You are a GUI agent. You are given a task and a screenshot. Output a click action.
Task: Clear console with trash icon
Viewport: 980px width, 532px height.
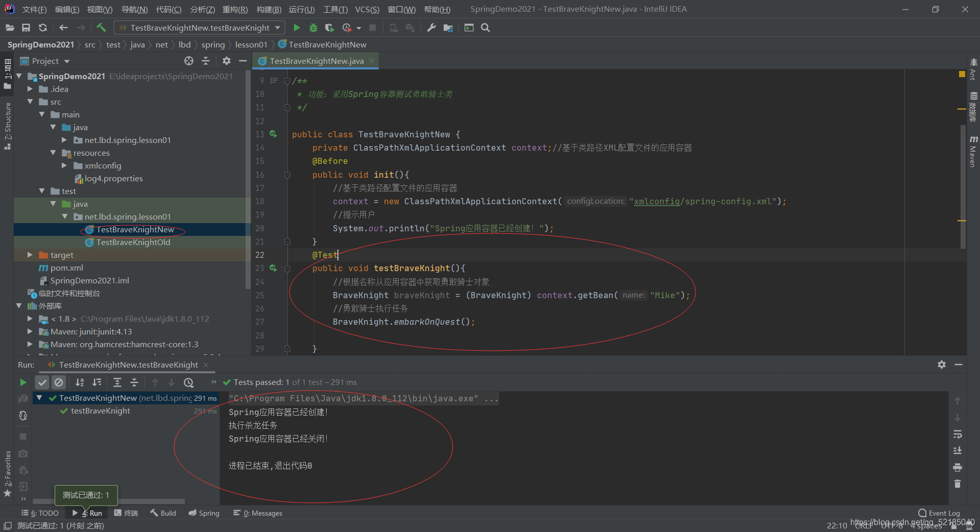coord(958,483)
